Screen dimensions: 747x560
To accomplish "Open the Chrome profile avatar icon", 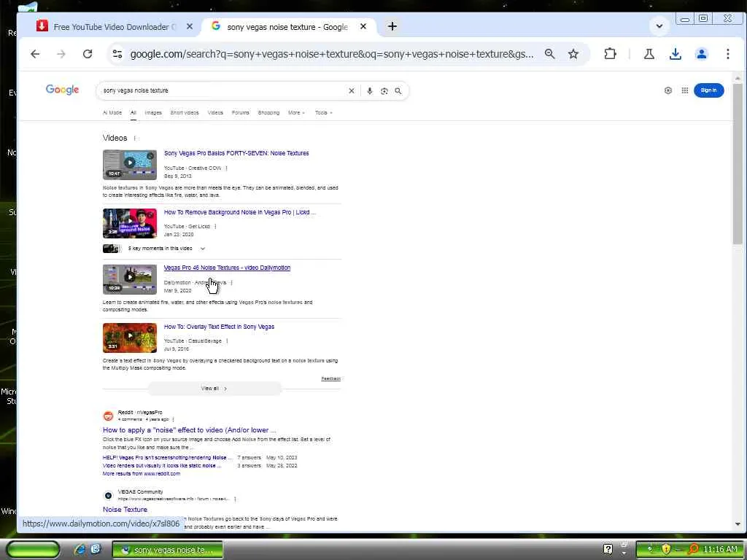I will click(701, 54).
